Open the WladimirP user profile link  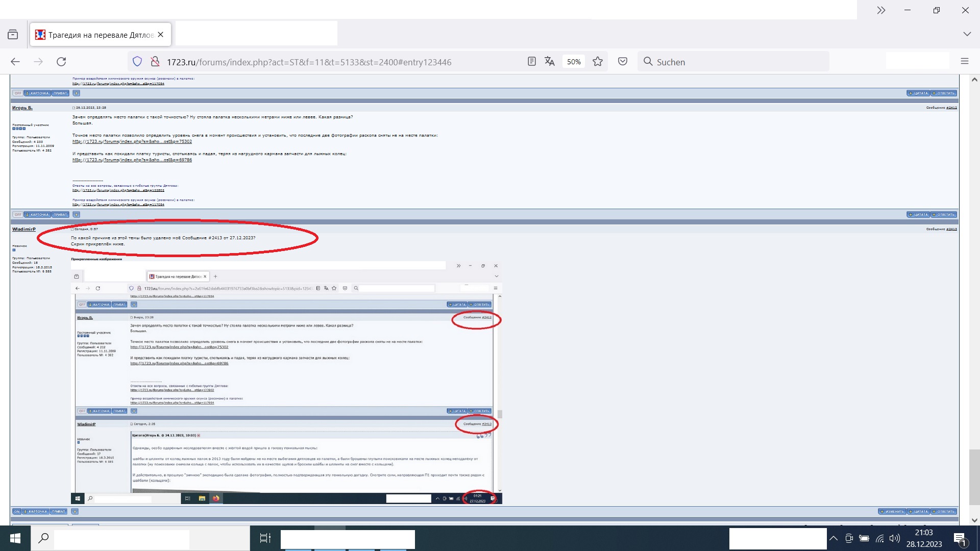24,229
